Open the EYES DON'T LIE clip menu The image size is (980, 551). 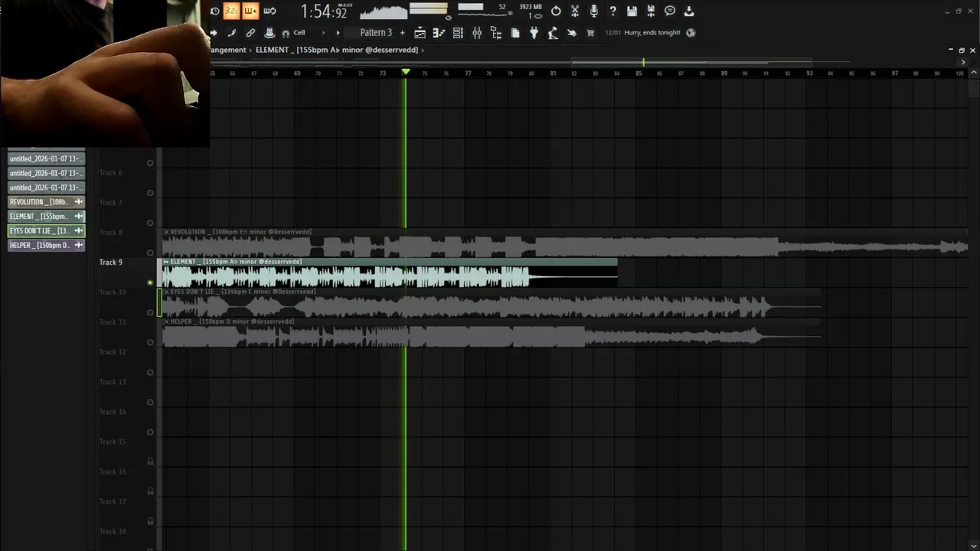[x=166, y=292]
